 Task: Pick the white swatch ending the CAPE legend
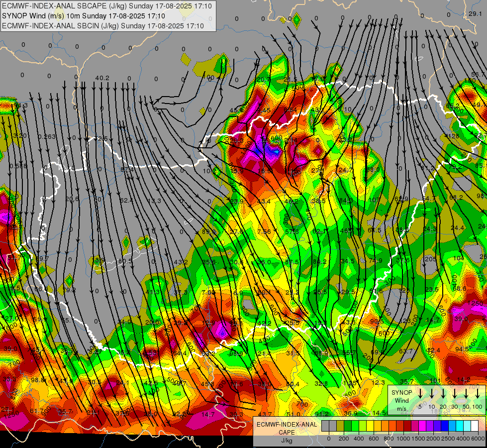coord(474,426)
